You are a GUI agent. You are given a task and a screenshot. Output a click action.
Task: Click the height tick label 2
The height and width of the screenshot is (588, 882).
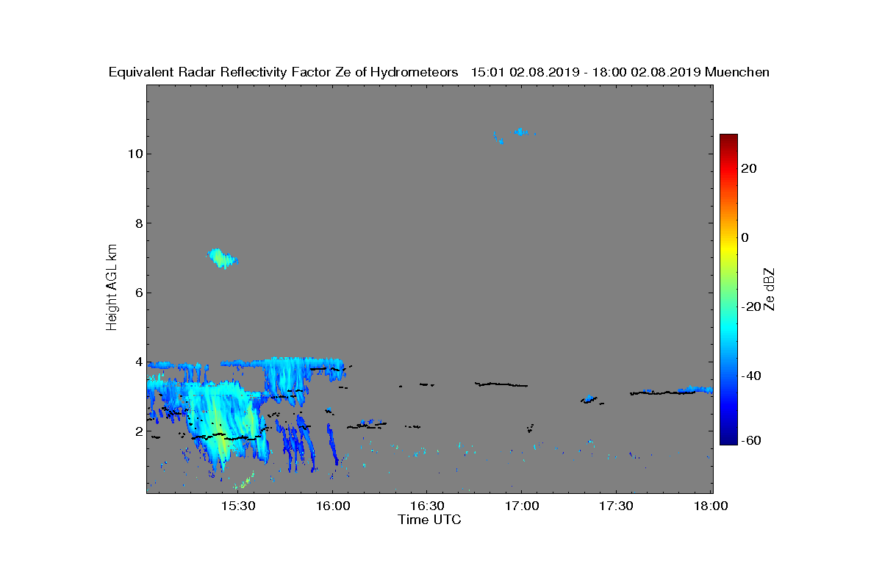click(138, 431)
